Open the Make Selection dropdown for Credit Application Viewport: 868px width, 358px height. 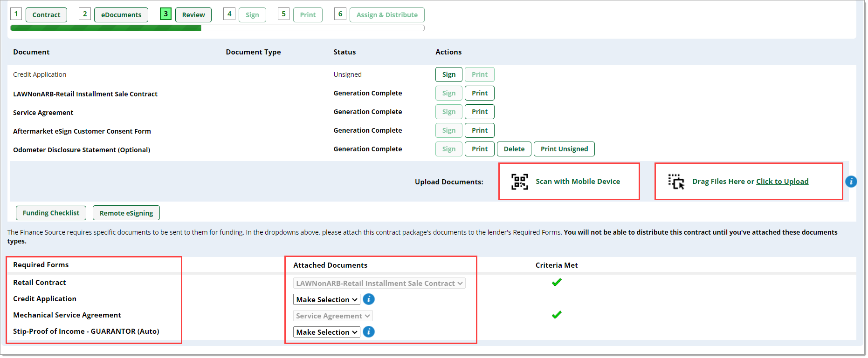[x=326, y=299]
